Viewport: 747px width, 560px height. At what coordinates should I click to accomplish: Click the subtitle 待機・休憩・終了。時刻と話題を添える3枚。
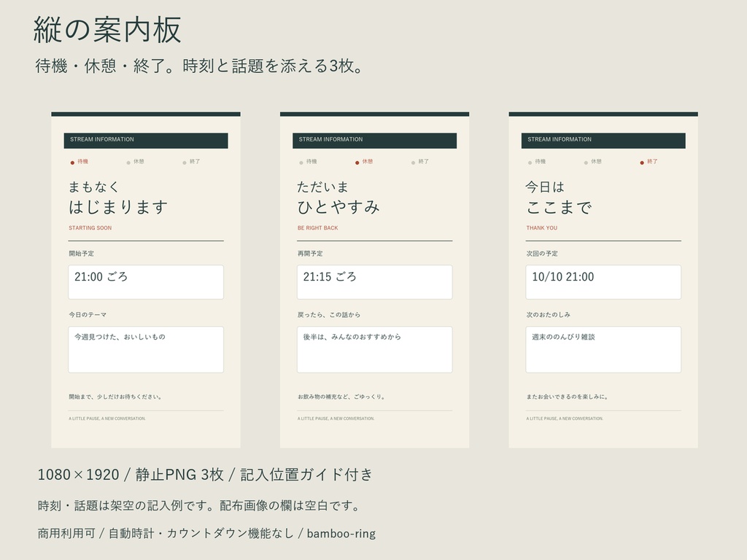point(199,66)
